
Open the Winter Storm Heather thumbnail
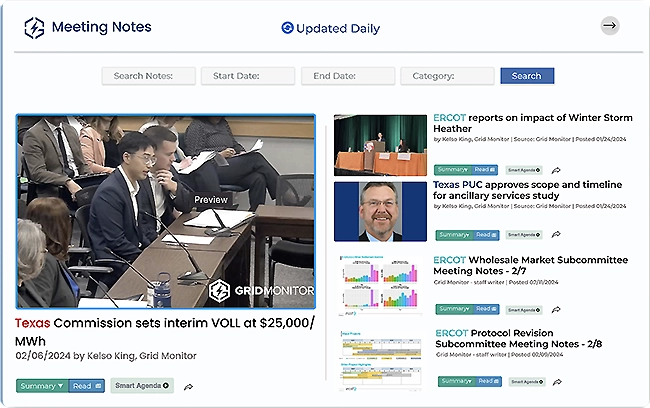(x=380, y=145)
